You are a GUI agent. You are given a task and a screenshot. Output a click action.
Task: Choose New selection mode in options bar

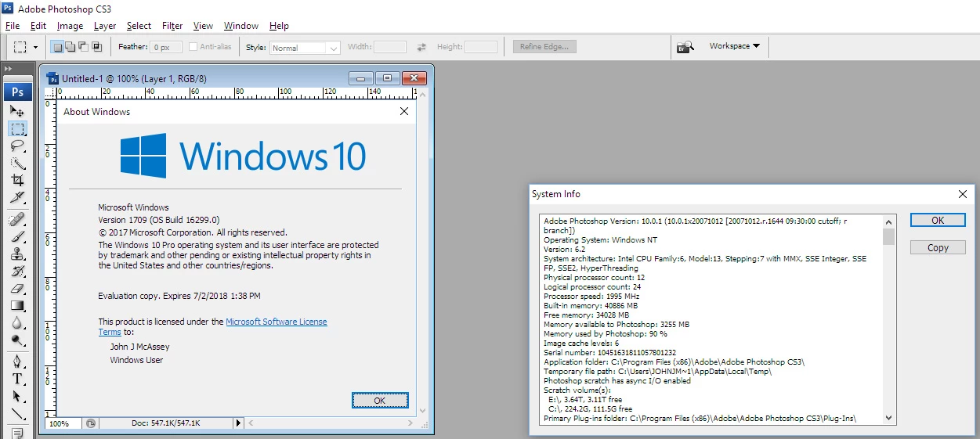click(57, 47)
